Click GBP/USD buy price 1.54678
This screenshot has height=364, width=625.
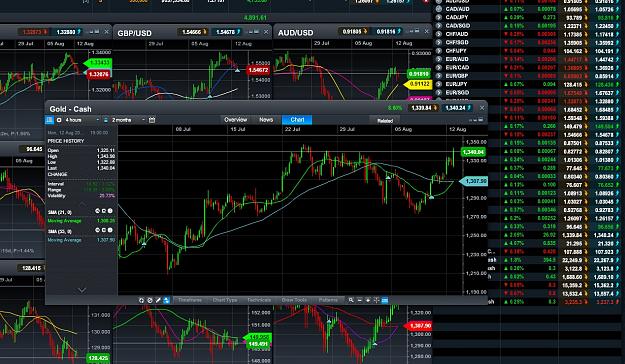pyautogui.click(x=227, y=32)
